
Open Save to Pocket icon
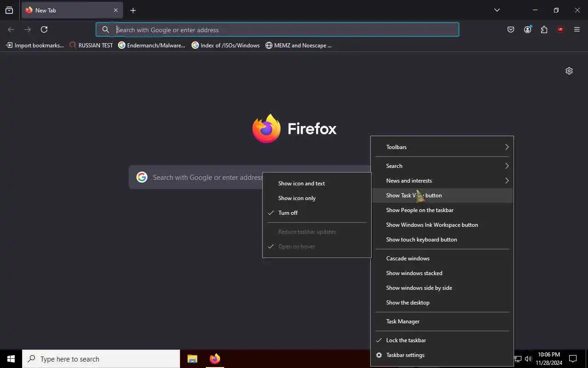point(511,29)
